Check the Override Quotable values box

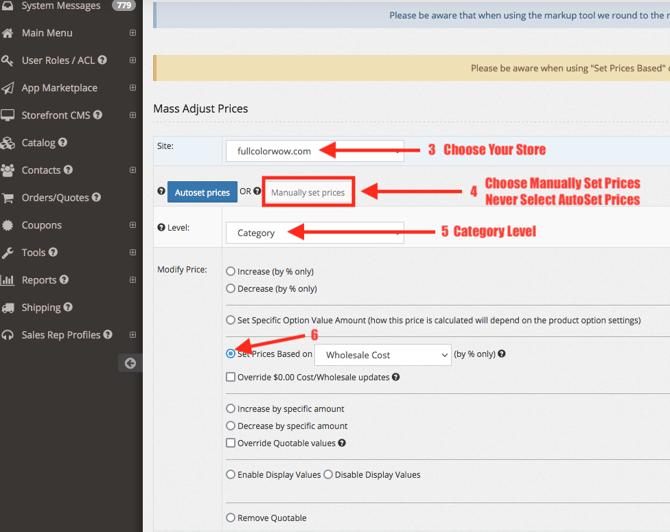231,443
